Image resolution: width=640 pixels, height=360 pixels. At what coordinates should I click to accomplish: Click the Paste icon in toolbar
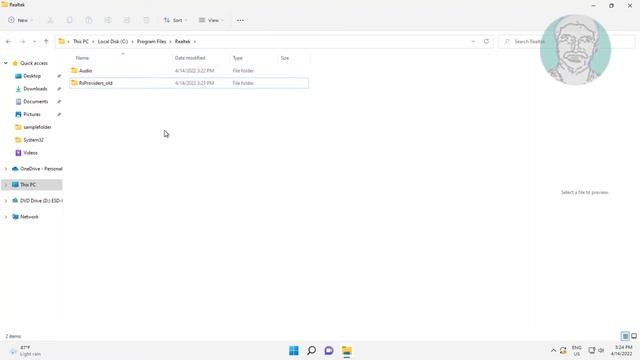click(89, 20)
